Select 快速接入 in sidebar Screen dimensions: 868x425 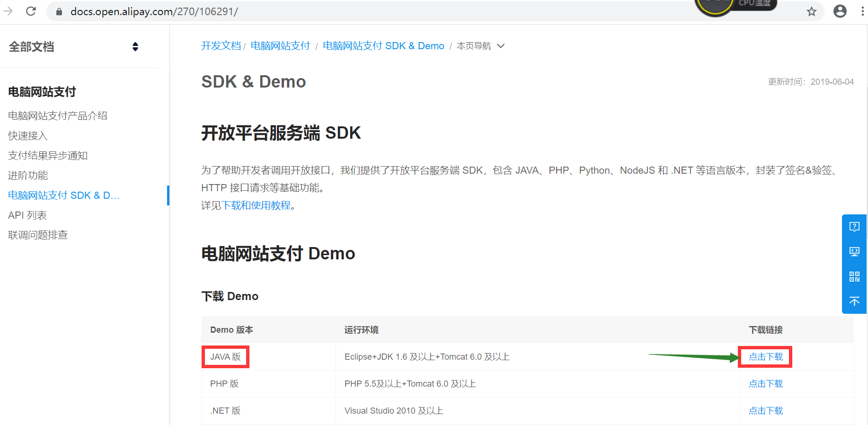coord(28,136)
